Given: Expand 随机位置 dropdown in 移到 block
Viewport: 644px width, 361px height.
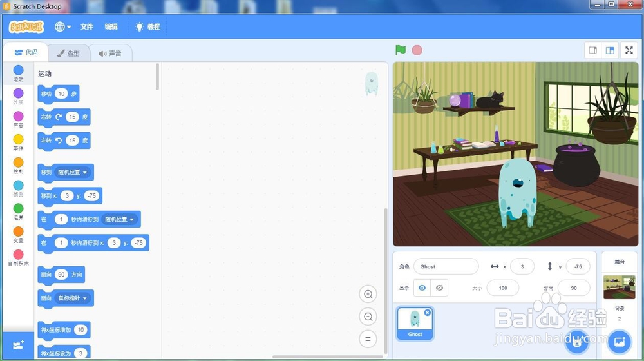Looking at the screenshot, I should tap(72, 172).
